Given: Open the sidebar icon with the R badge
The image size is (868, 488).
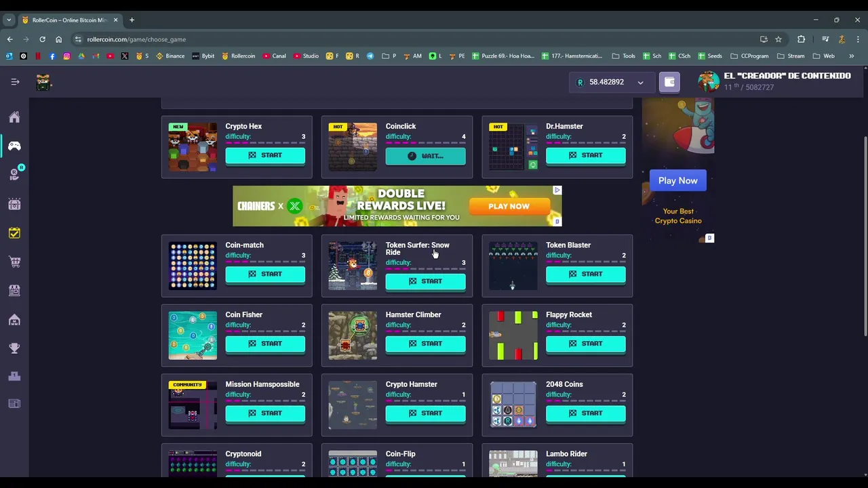Looking at the screenshot, I should (15, 174).
